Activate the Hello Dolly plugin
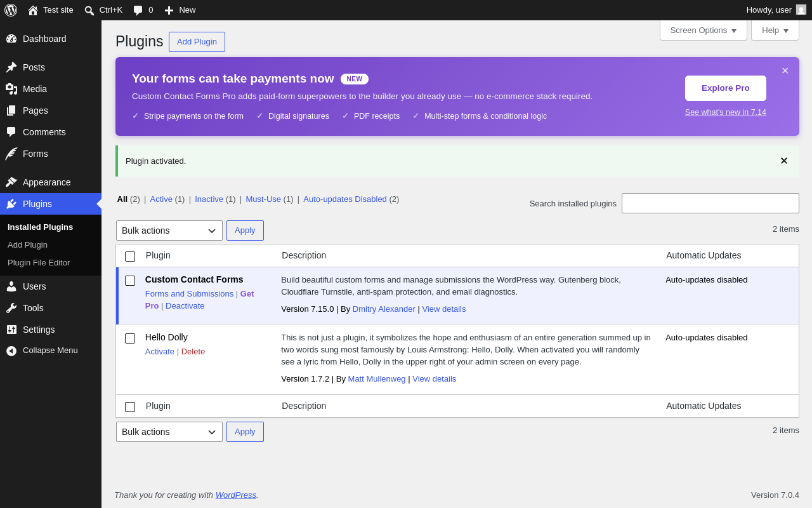The width and height of the screenshot is (812, 508). click(x=160, y=351)
